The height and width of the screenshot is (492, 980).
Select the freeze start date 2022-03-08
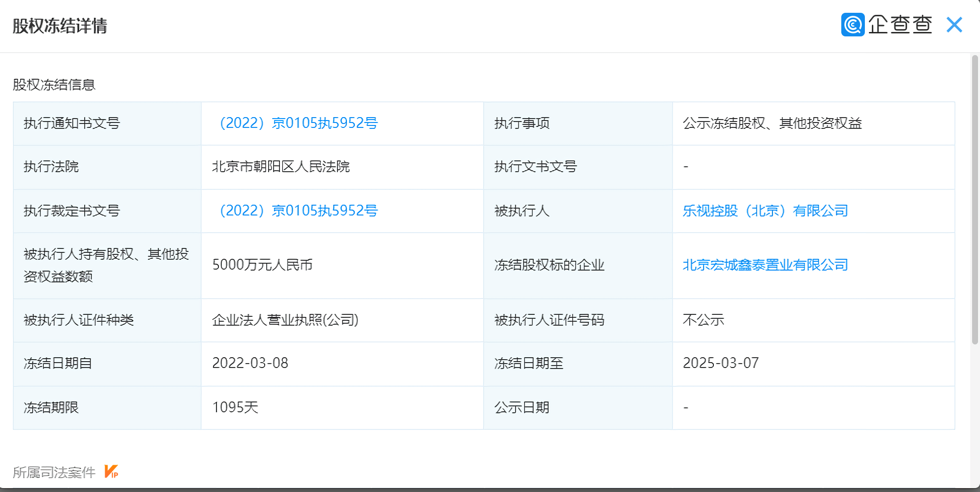(x=250, y=363)
